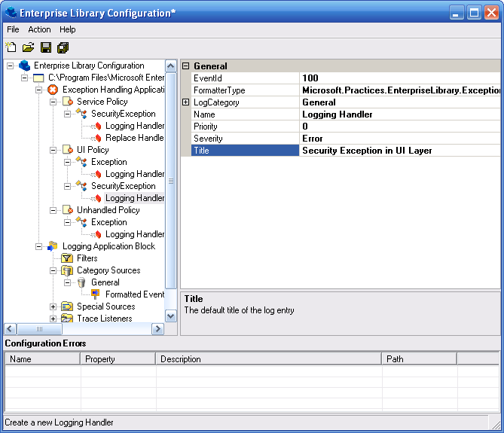Screen dimensions: 504x433
Task: Click the Filters funnel icon
Action: tap(67, 258)
